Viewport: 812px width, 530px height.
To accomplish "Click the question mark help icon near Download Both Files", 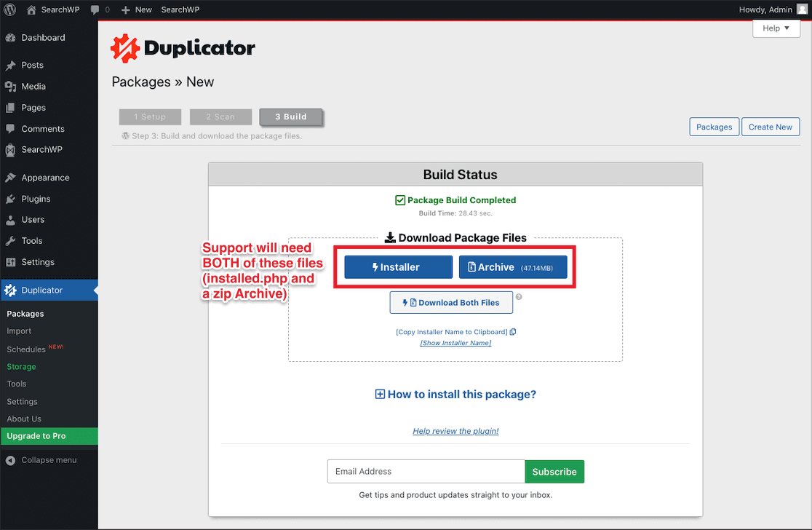I will tap(519, 297).
